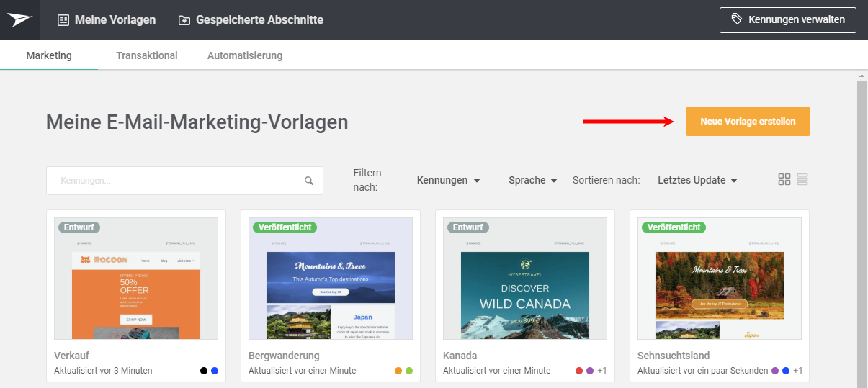Image resolution: width=868 pixels, height=388 pixels.
Task: Open the Letztes Update sort dropdown
Action: click(697, 180)
